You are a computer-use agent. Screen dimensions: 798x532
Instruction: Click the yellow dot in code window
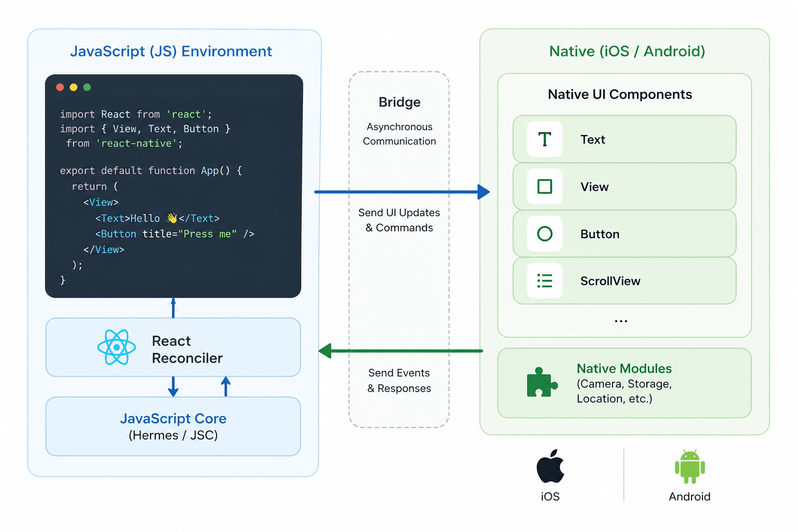pyautogui.click(x=73, y=87)
